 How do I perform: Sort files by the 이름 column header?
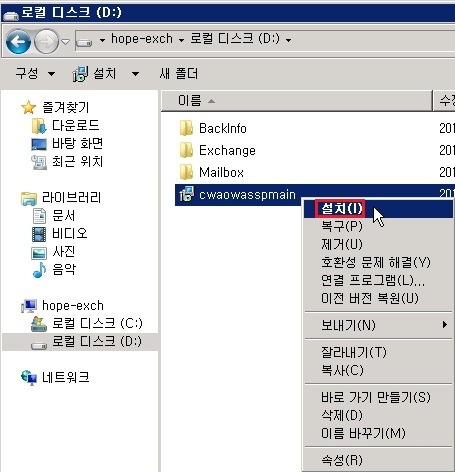pos(296,100)
